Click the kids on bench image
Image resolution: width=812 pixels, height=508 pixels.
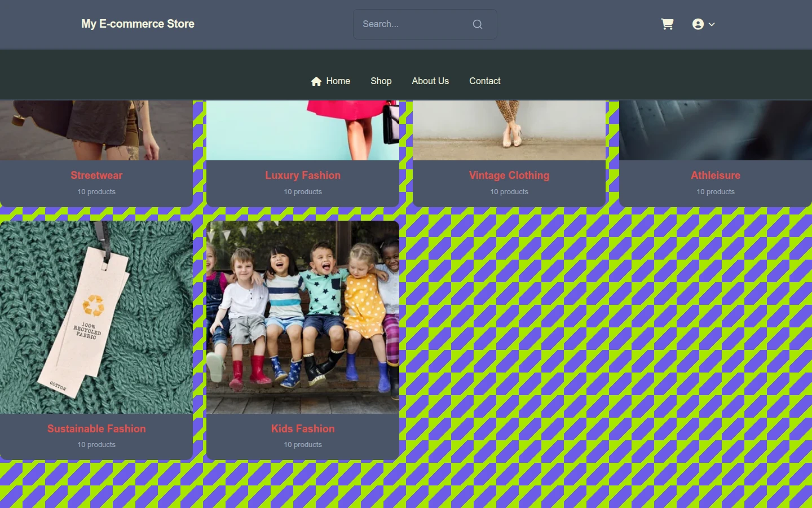303,317
